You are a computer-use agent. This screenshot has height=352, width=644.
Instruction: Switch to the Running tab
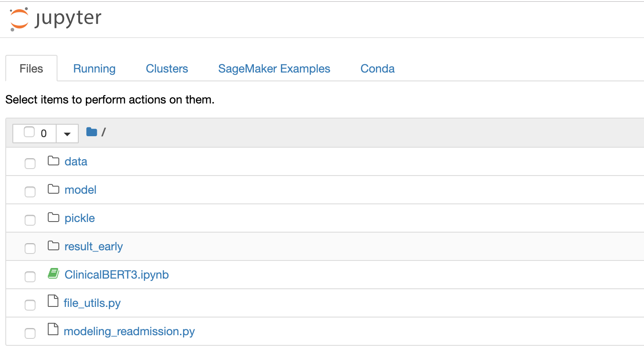coord(94,69)
